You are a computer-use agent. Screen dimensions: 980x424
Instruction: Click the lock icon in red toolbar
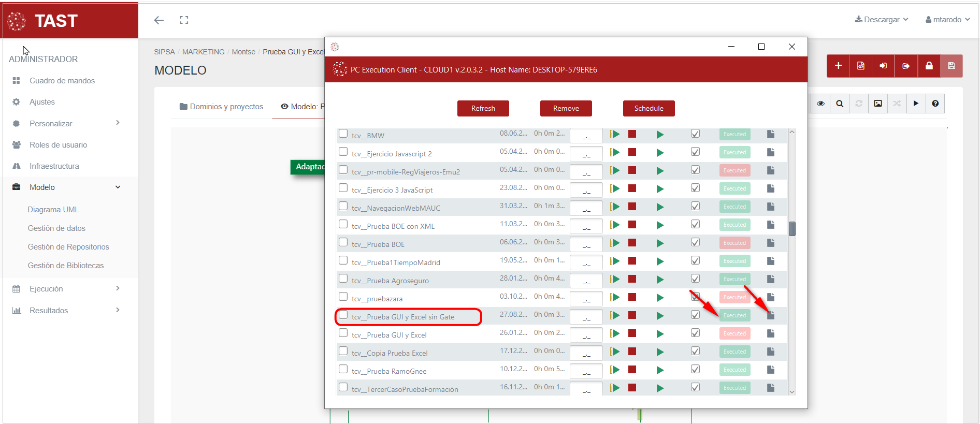coord(929,66)
